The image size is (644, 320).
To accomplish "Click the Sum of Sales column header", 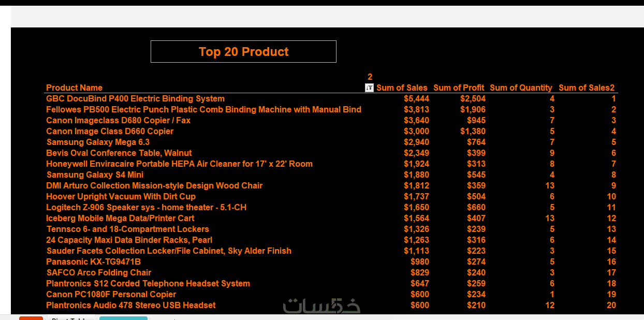I will [402, 88].
